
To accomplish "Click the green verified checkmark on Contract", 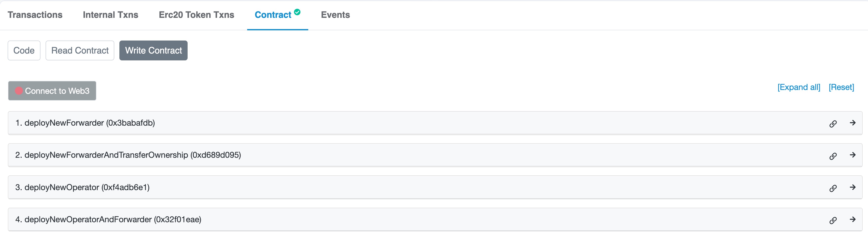I will click(297, 12).
